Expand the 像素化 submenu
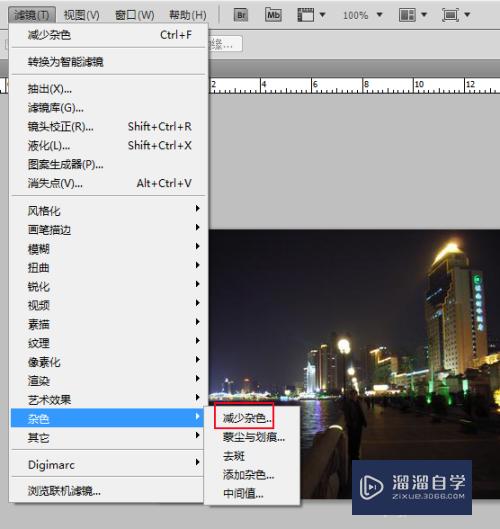Screen dimensions: 500x529 pos(108,362)
